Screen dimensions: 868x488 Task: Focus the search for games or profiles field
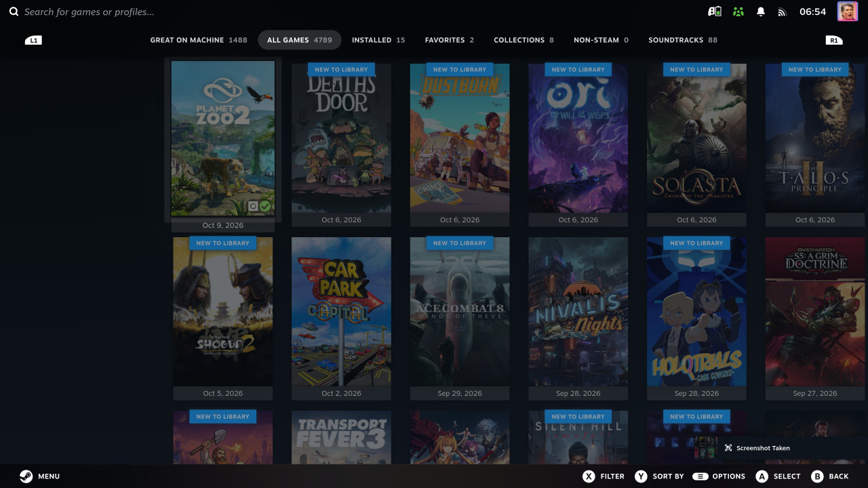89,12
